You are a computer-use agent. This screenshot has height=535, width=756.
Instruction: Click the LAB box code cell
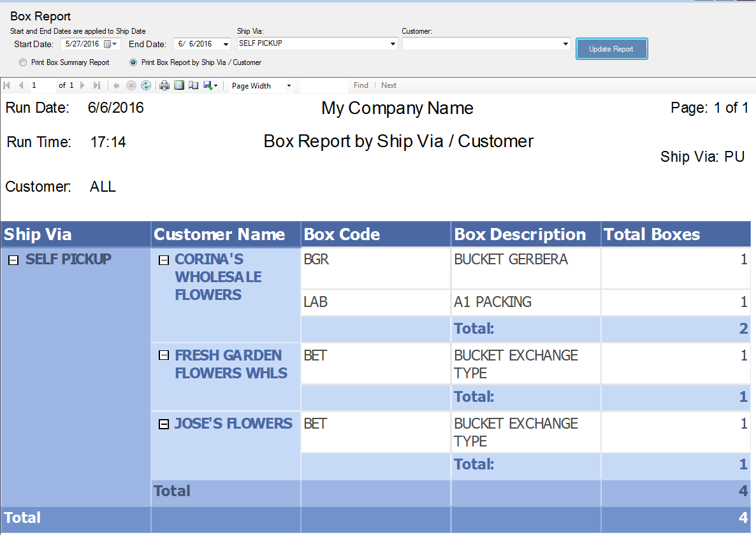coord(375,303)
